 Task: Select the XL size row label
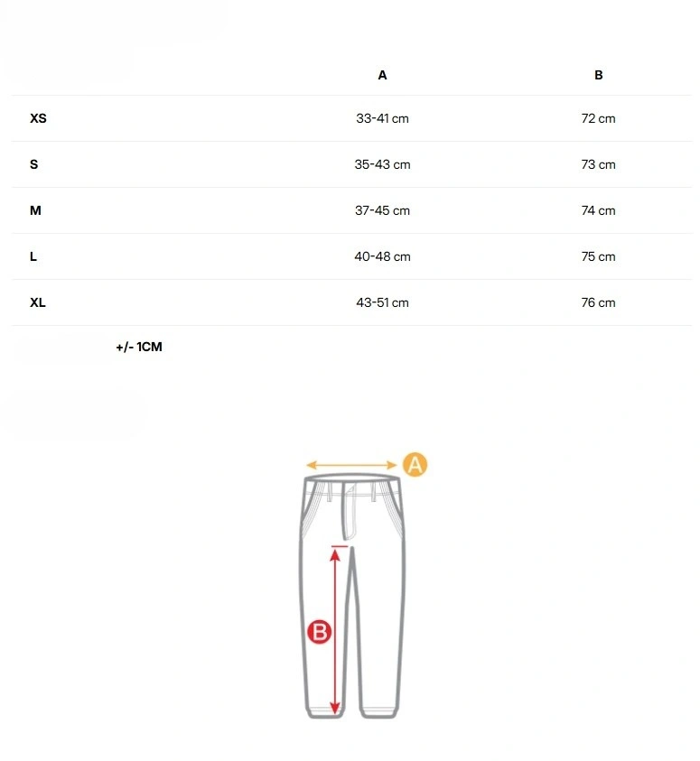(x=38, y=302)
